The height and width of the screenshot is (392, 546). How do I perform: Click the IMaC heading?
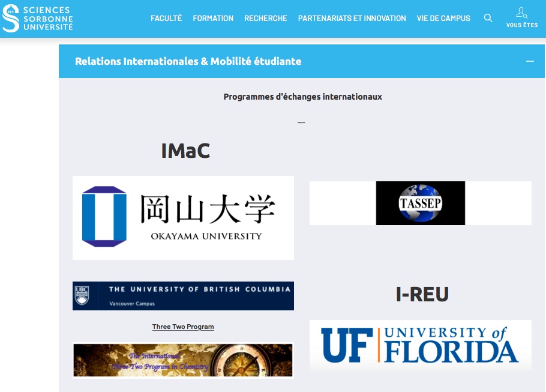click(x=185, y=151)
